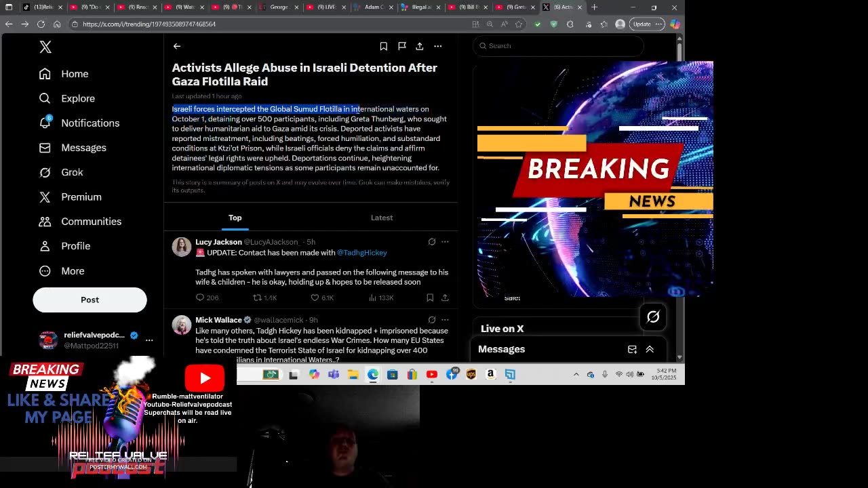
Task: Bookmark Lucy Jackson's post
Action: pos(430,298)
